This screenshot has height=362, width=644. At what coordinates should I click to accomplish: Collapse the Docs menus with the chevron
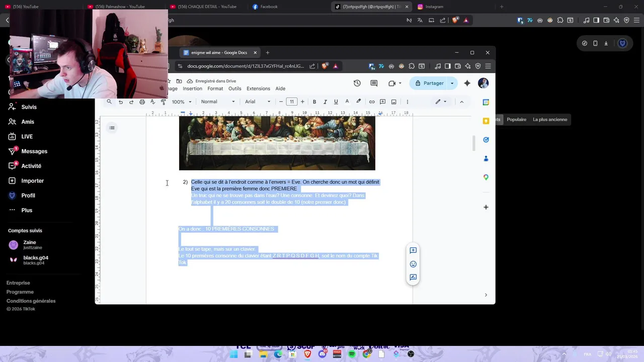tap(461, 102)
